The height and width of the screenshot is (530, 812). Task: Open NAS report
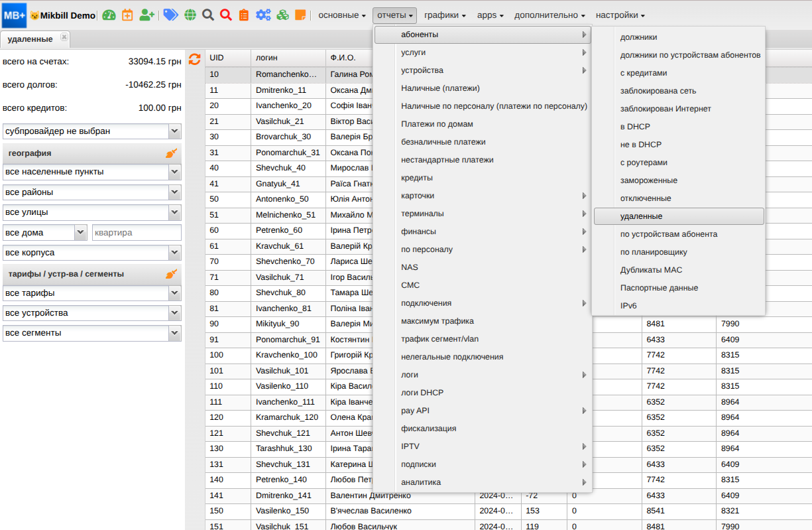(483, 267)
